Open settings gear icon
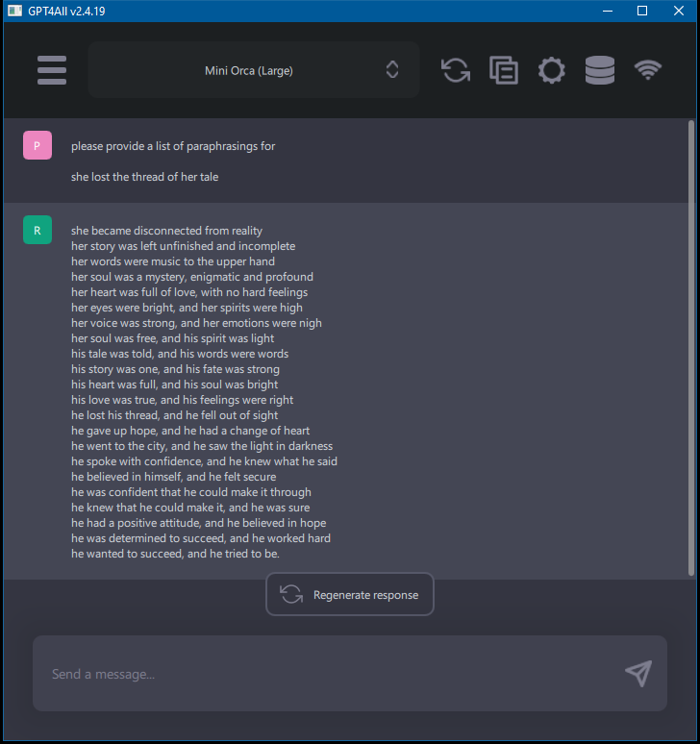Image resolution: width=700 pixels, height=744 pixels. coord(552,70)
